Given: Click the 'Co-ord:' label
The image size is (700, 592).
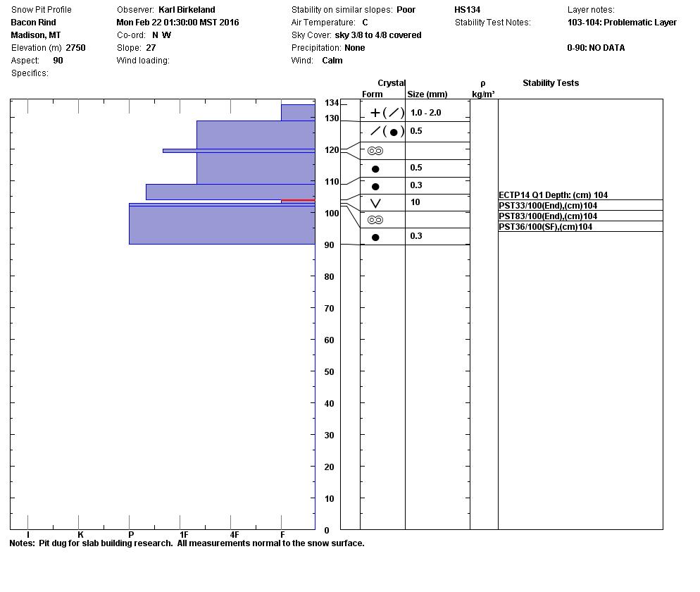Looking at the screenshot, I should point(131,35).
